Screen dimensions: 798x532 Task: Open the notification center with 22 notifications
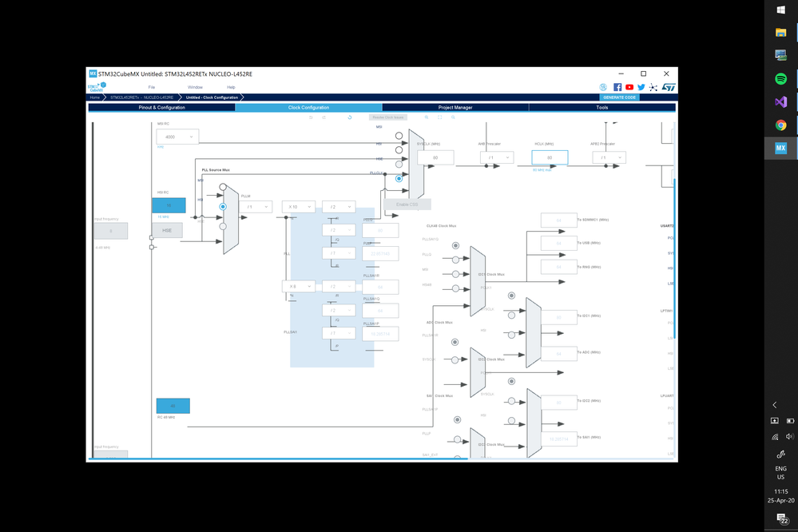tap(782, 518)
